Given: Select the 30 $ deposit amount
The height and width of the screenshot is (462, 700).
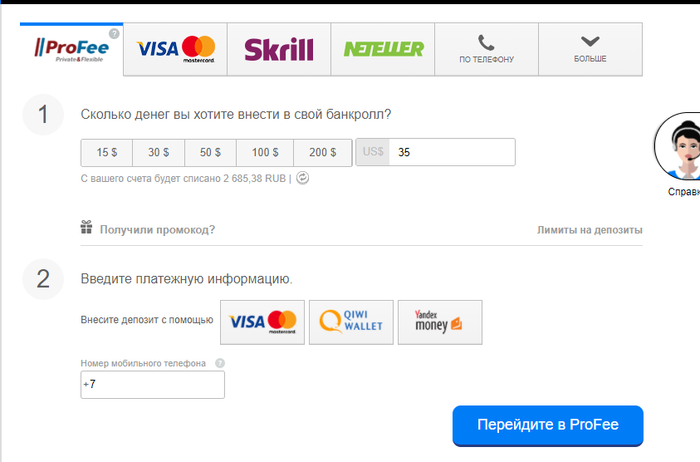Looking at the screenshot, I should click(158, 153).
